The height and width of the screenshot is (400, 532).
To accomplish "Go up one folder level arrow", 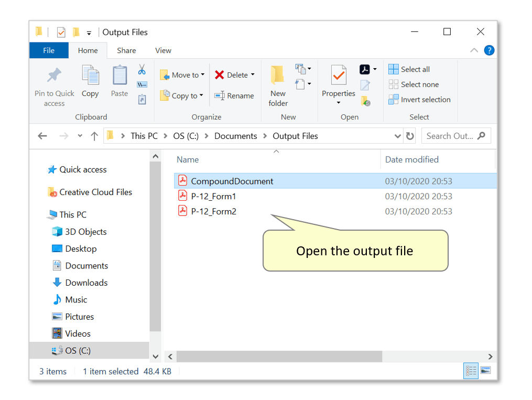I will pyautogui.click(x=94, y=136).
